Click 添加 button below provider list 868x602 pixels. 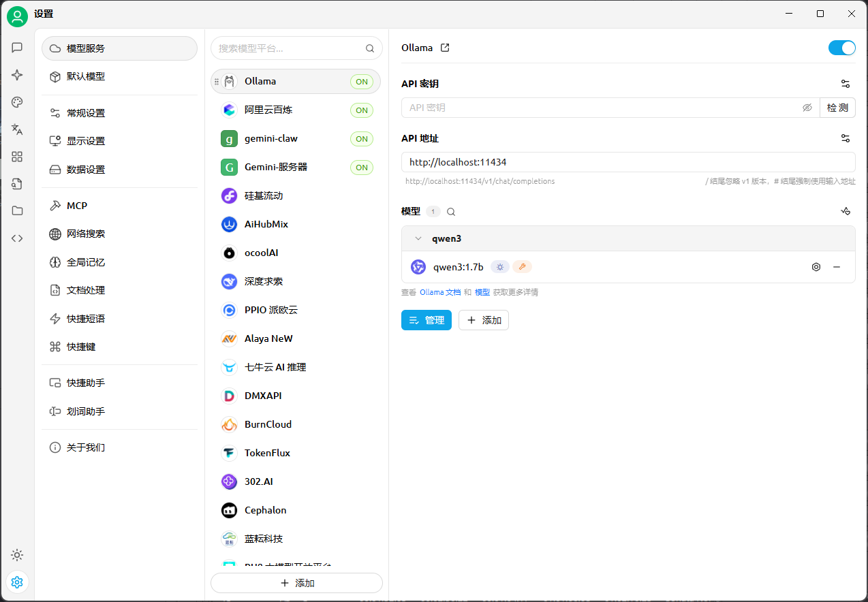[x=296, y=583]
